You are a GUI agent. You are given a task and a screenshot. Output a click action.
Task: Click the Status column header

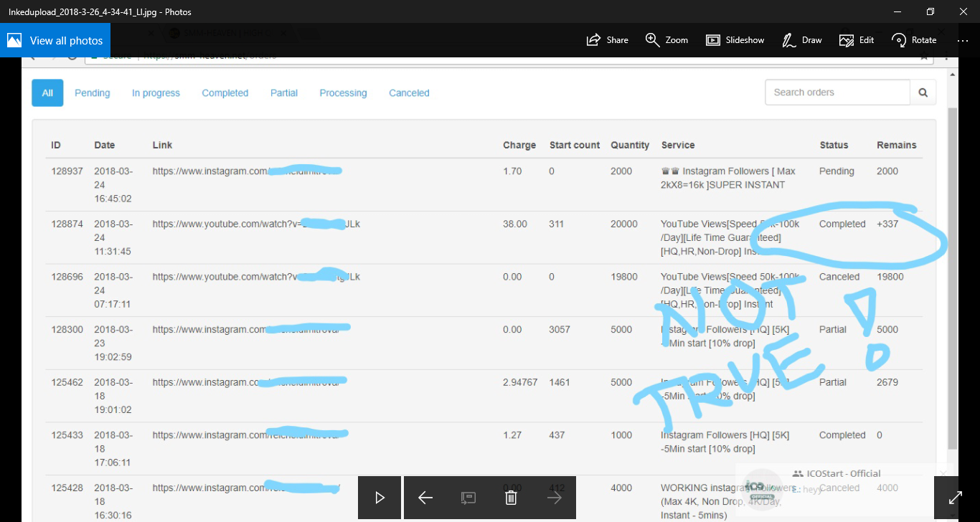[834, 145]
